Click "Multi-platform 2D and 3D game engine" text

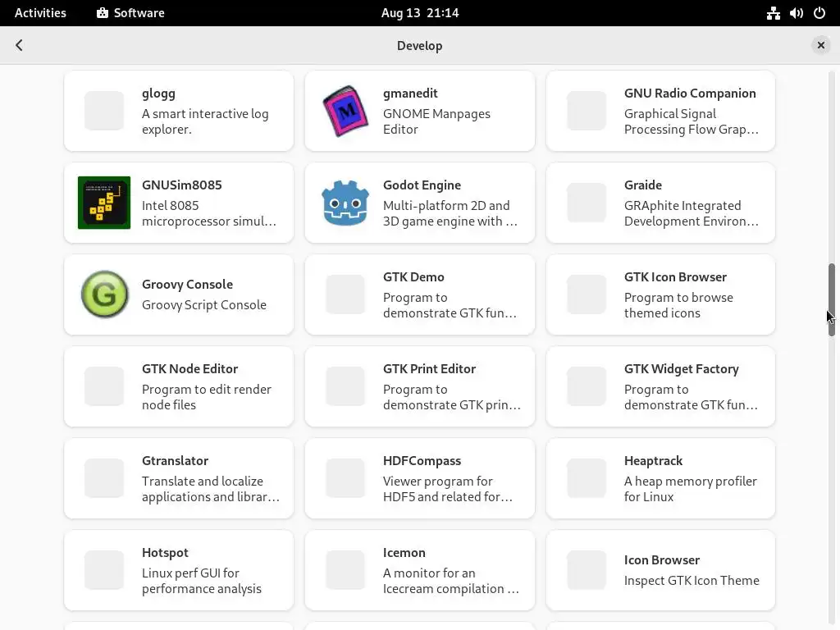click(x=450, y=213)
